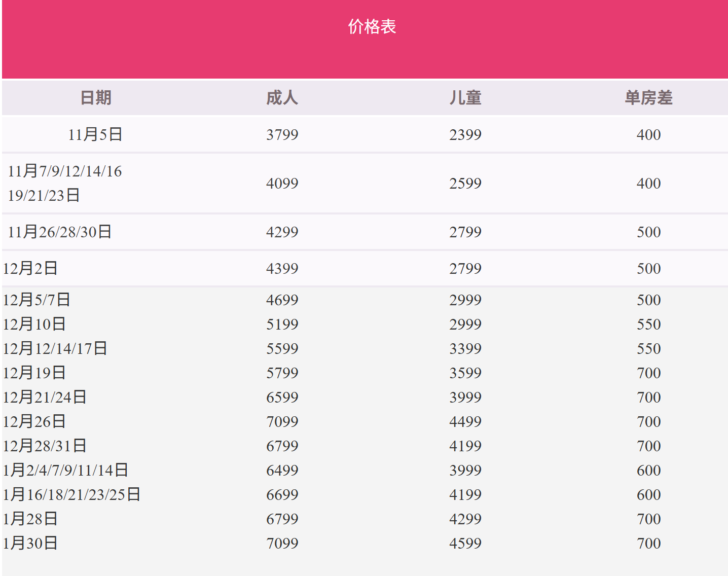Click adult price 4399 for 12月2日

(x=282, y=268)
